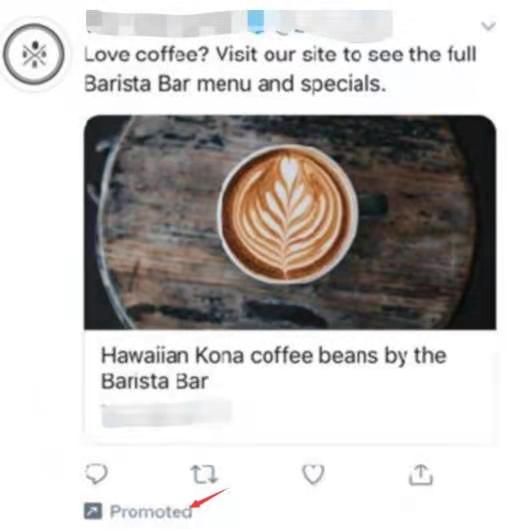
Task: Like the tweet with heart icon
Action: 313,474
